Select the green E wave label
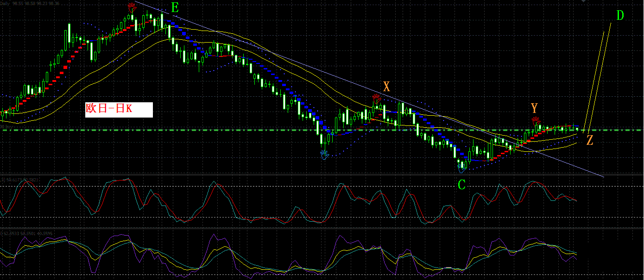This screenshot has width=644, height=280. coord(175,8)
